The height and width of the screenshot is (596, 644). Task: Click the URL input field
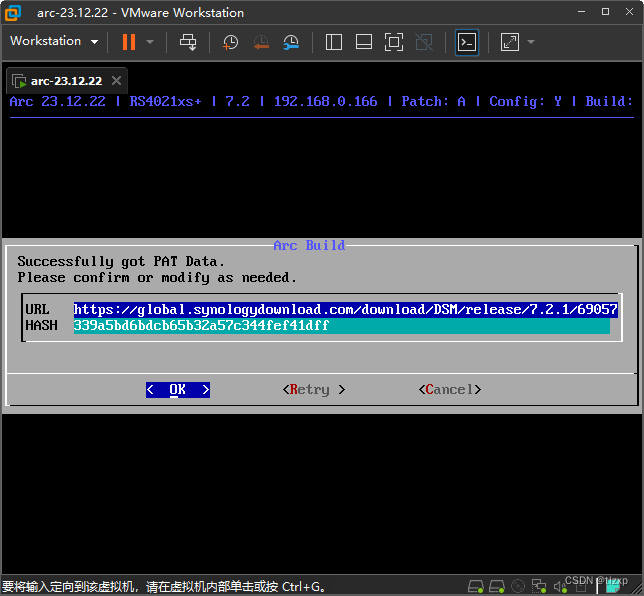click(346, 309)
